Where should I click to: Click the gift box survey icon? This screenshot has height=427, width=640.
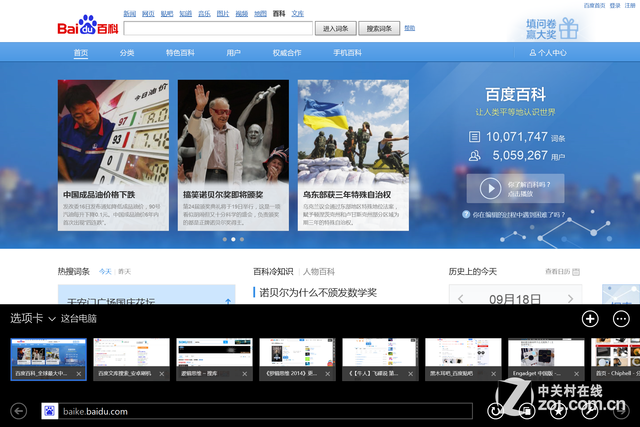click(x=569, y=29)
